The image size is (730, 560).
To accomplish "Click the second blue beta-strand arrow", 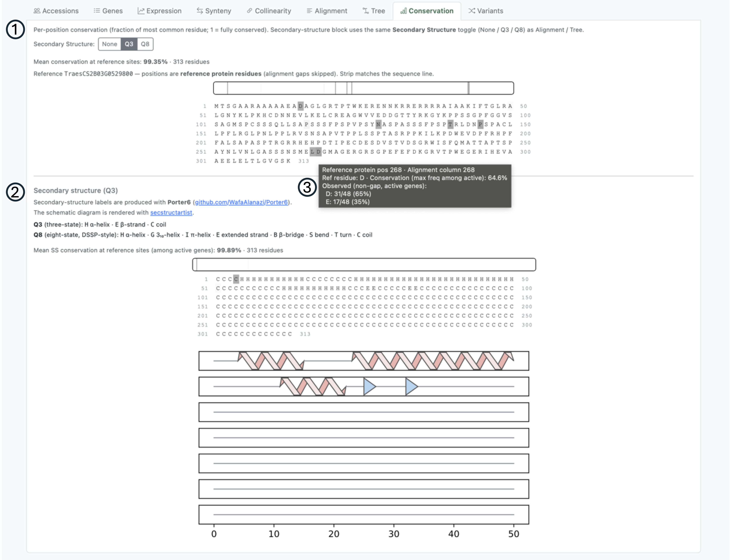I will pyautogui.click(x=411, y=387).
